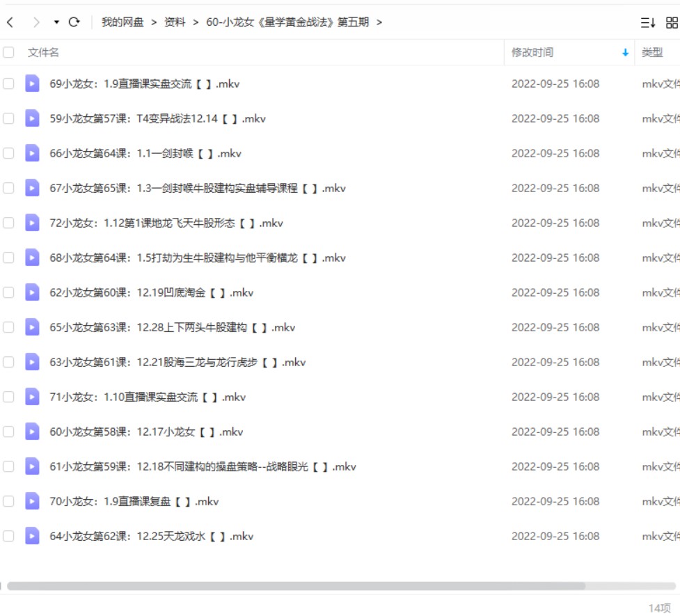Sort by 类型 column header

[x=652, y=52]
